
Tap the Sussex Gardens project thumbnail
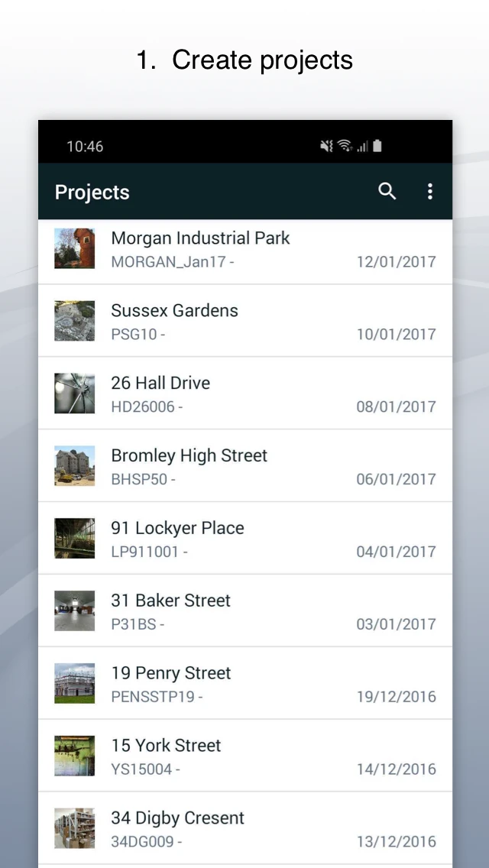coord(75,321)
